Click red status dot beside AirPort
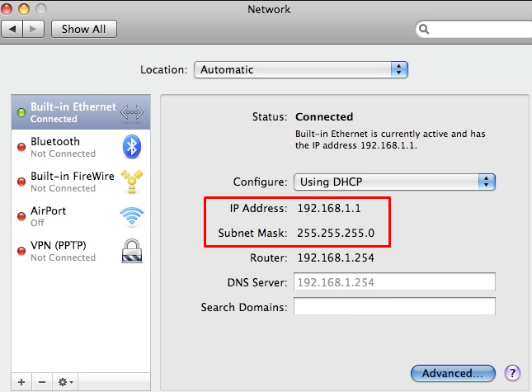 (x=21, y=216)
